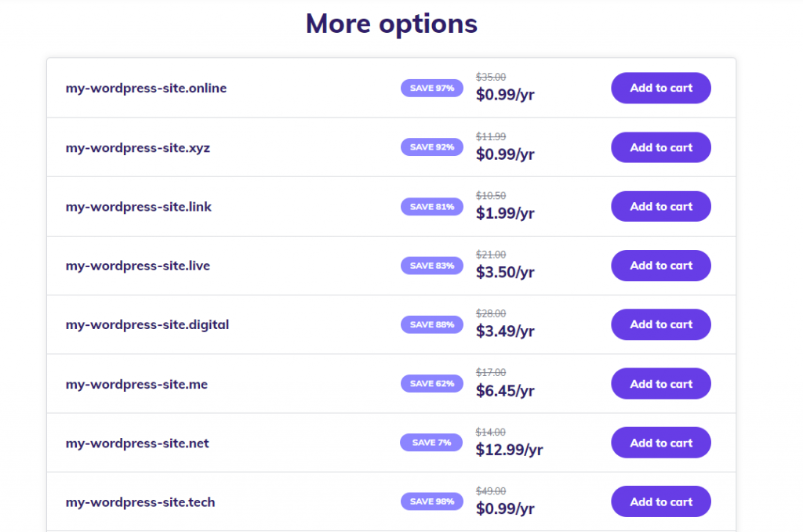Add my-wordpress-site.net to cart
The height and width of the screenshot is (532, 803).
[x=660, y=442]
